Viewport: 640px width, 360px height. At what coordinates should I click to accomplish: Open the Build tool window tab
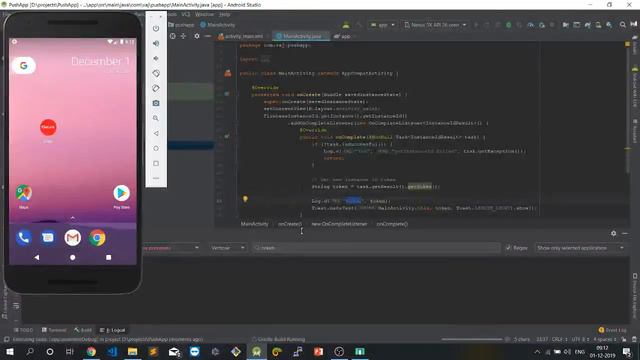[x=83, y=330]
